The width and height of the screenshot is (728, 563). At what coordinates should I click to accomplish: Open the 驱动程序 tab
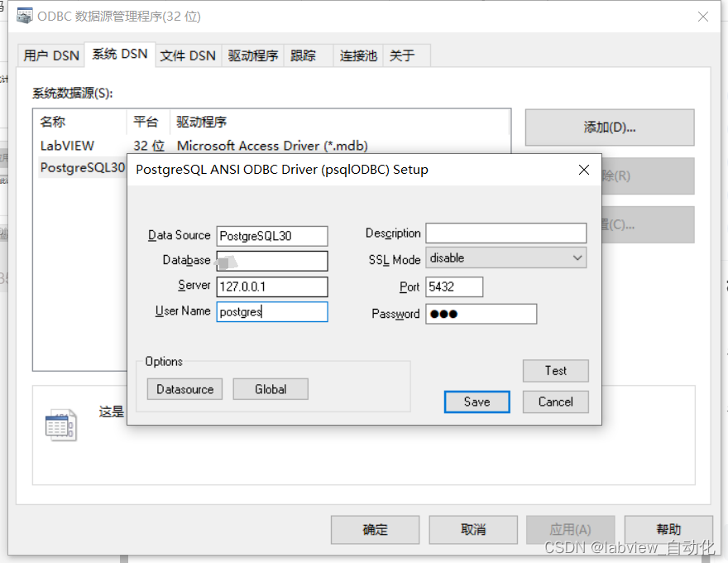[x=252, y=55]
